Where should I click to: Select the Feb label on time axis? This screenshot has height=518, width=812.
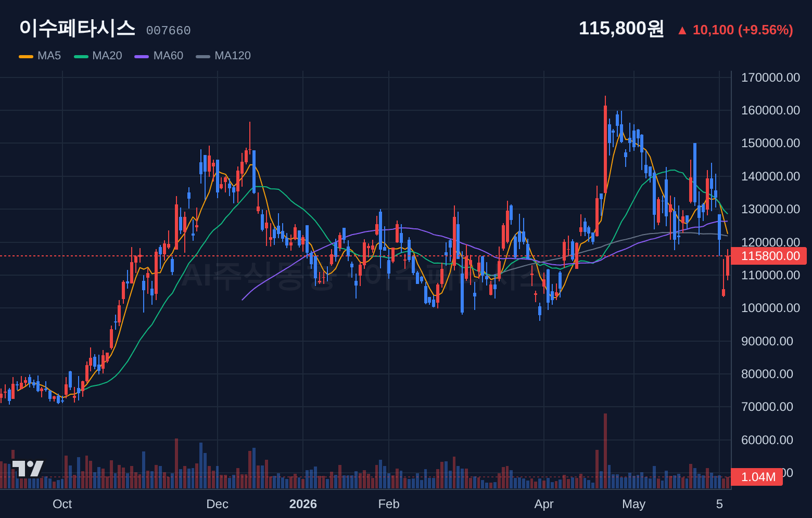tap(389, 504)
